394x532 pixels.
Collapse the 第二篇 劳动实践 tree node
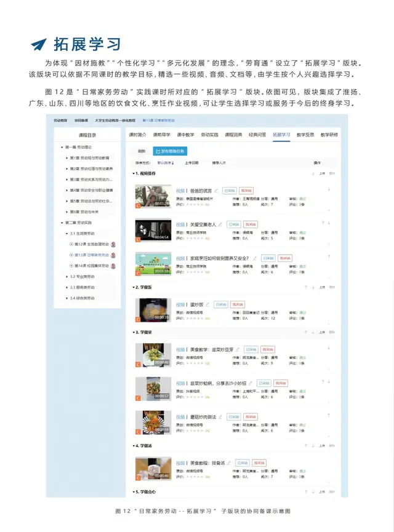pyautogui.click(x=62, y=223)
